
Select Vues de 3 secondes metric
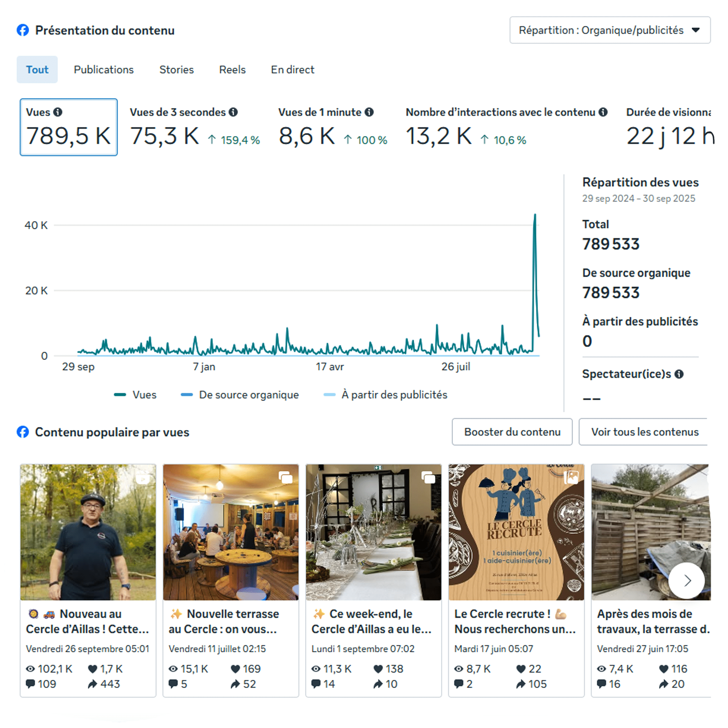tap(195, 127)
